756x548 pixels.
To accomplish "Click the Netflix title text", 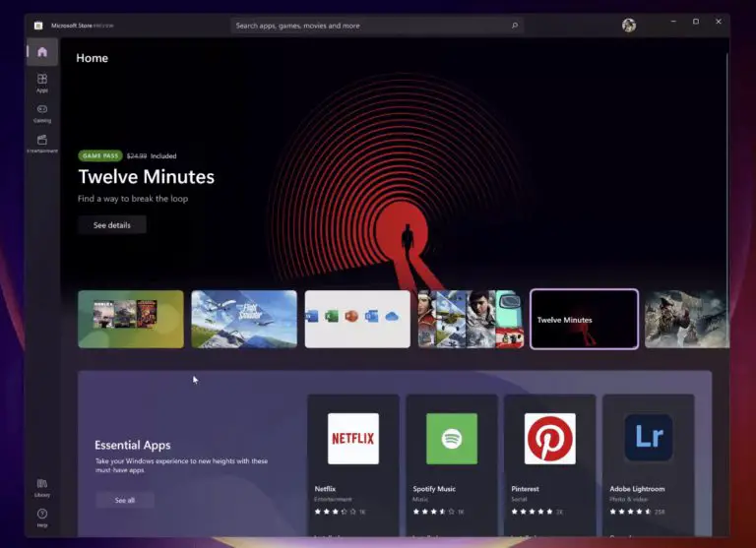I will [x=325, y=489].
